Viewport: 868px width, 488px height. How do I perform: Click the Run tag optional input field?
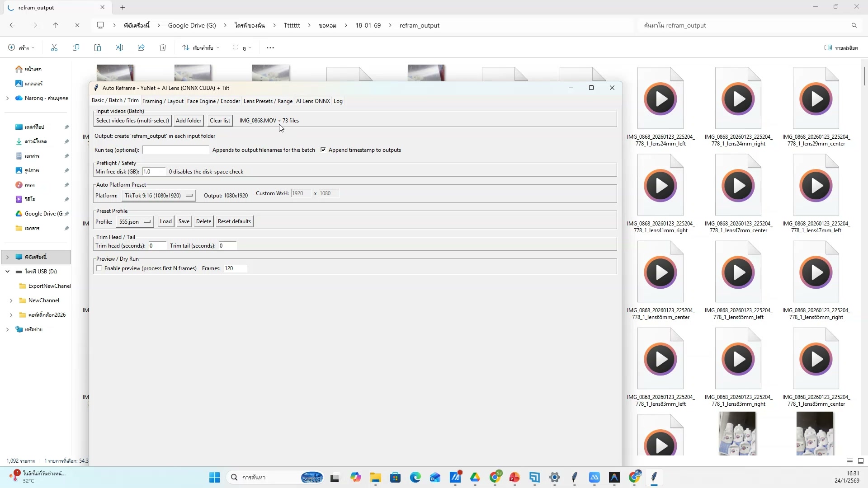176,150
